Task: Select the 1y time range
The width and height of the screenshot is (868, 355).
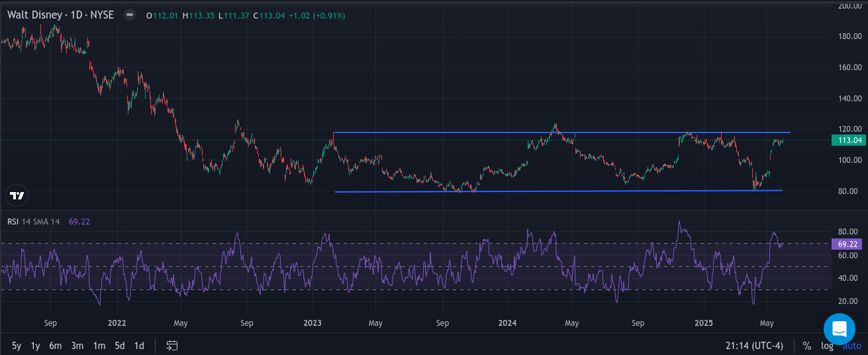Action: pyautogui.click(x=36, y=346)
